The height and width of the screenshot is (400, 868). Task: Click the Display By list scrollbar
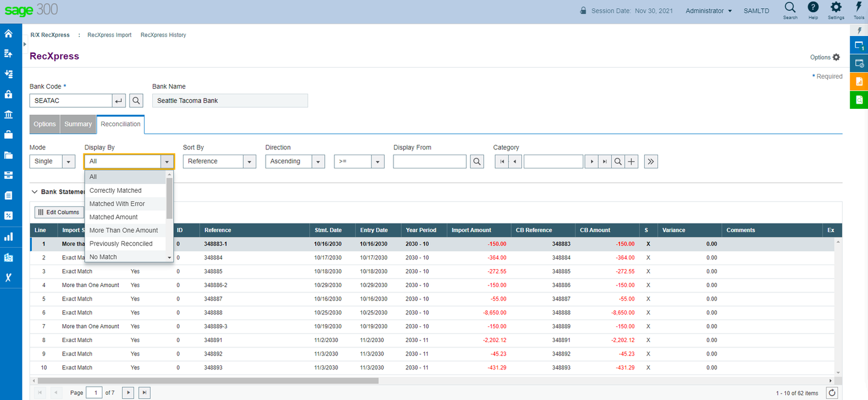pyautogui.click(x=170, y=198)
